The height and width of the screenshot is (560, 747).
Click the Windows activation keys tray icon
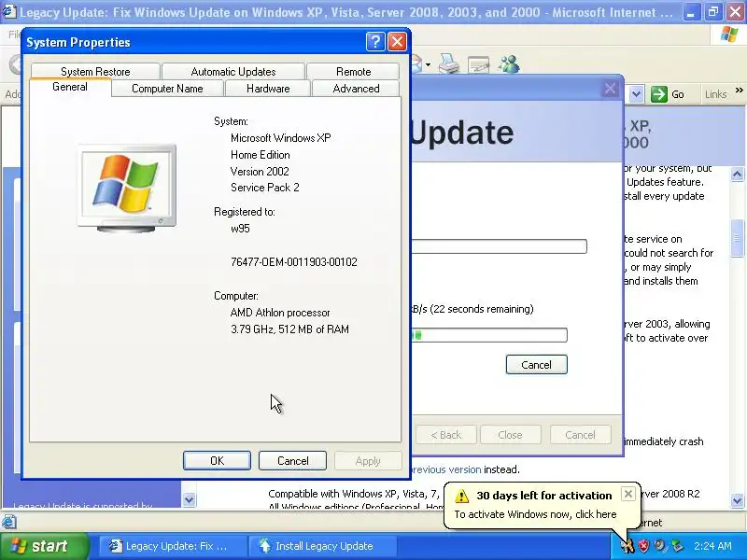tap(627, 546)
